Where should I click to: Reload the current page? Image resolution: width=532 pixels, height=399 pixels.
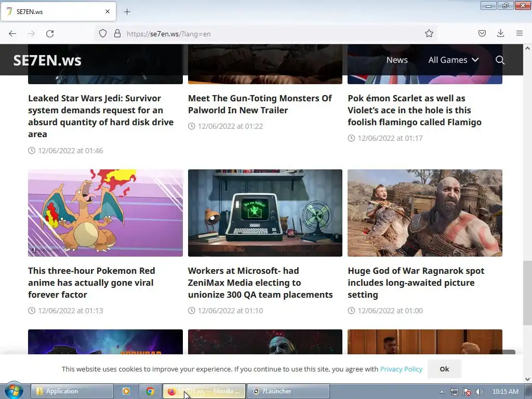(50, 34)
